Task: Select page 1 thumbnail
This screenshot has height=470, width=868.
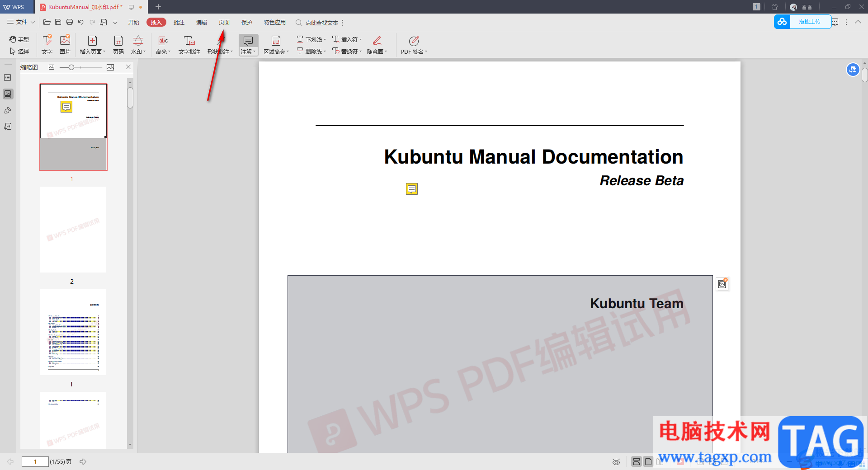Action: coord(73,127)
